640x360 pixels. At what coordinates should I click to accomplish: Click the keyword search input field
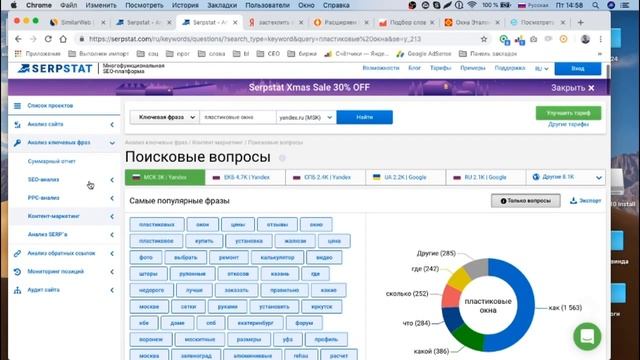pyautogui.click(x=238, y=117)
